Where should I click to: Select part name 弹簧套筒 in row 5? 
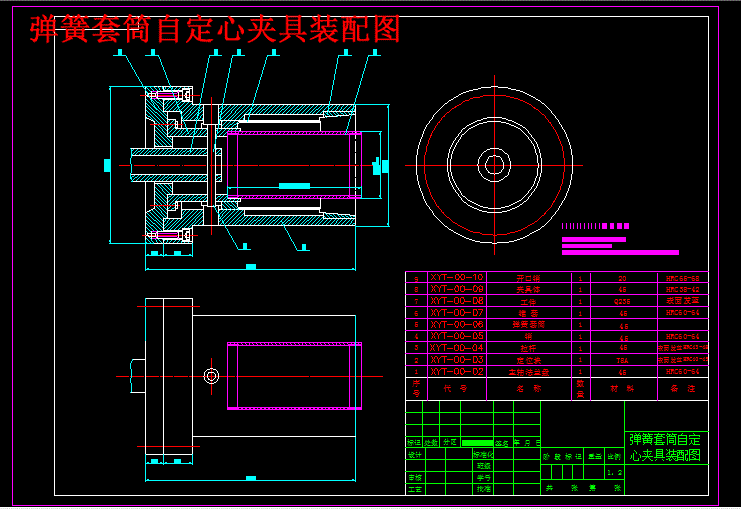point(528,325)
